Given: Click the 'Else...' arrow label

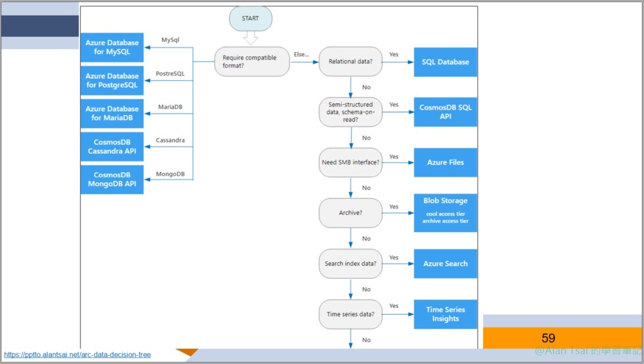Looking at the screenshot, I should coord(301,54).
